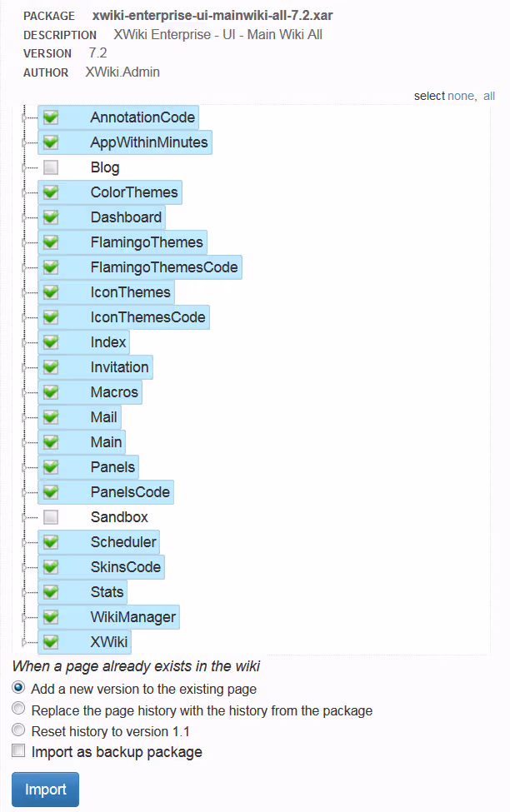This screenshot has height=812, width=510.
Task: Click the IconThemes space label
Action: coord(131,292)
